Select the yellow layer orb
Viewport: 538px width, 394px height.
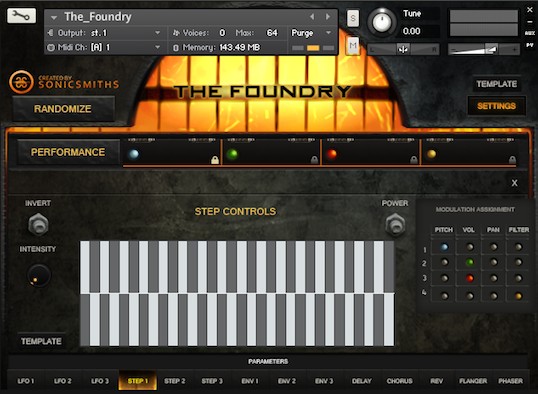[431, 154]
